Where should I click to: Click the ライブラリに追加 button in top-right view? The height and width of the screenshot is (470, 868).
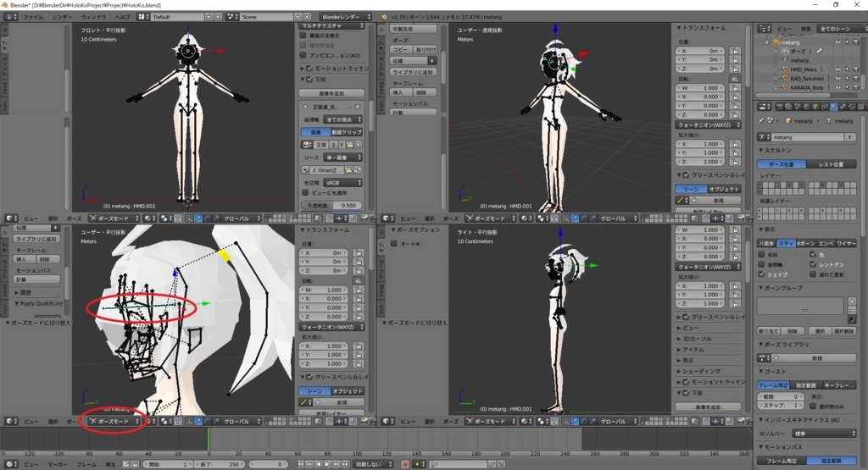coord(413,72)
